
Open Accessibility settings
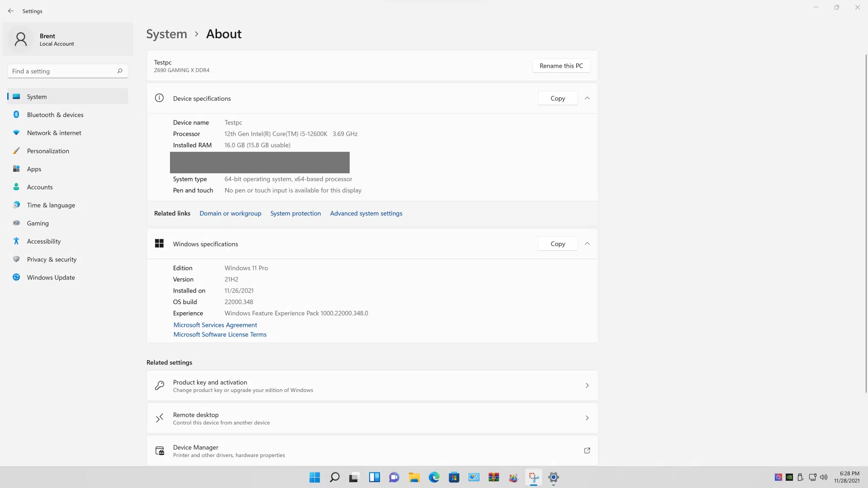(68, 241)
